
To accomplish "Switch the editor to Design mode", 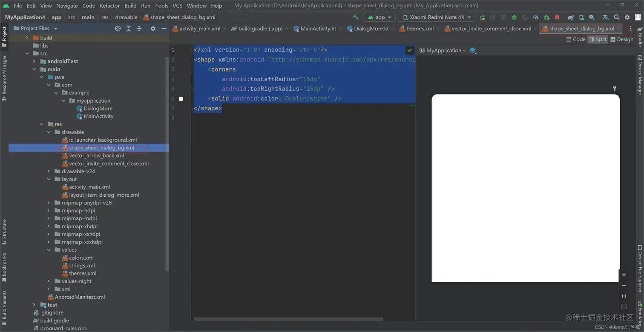I will coord(622,39).
